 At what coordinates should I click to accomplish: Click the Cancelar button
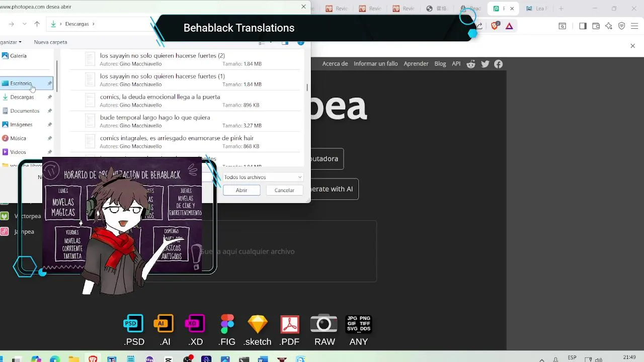[284, 190]
